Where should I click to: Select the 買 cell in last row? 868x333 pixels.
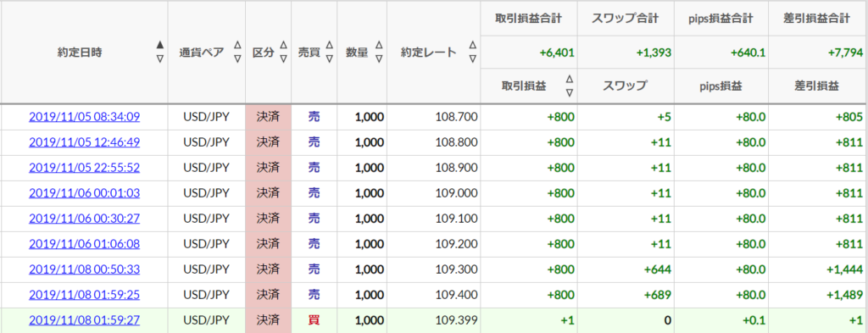(314, 320)
